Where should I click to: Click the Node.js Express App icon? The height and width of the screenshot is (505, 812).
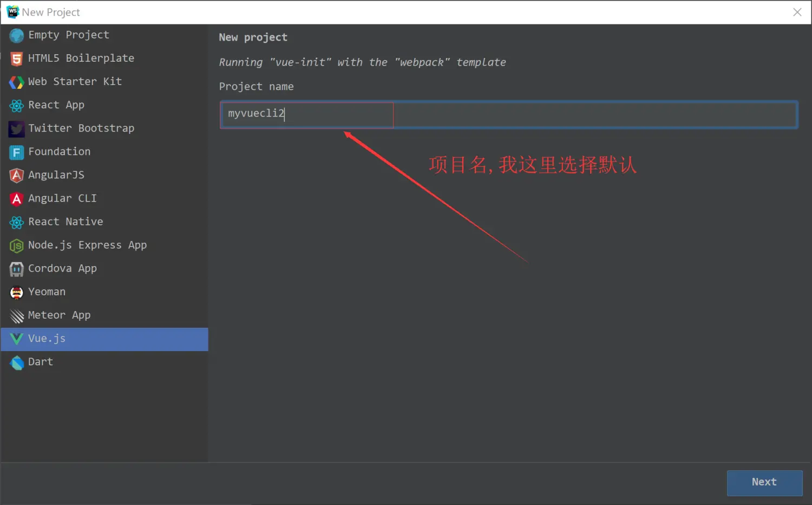(17, 246)
